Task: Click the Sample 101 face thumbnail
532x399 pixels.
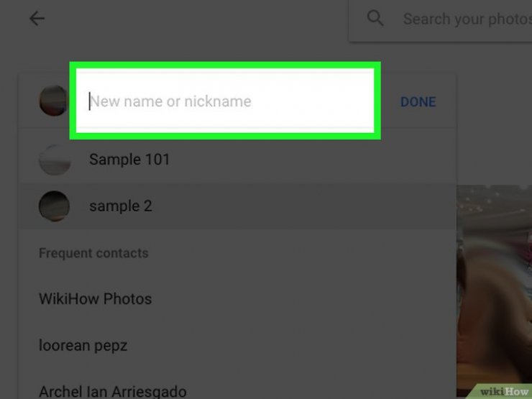Action: [55, 160]
